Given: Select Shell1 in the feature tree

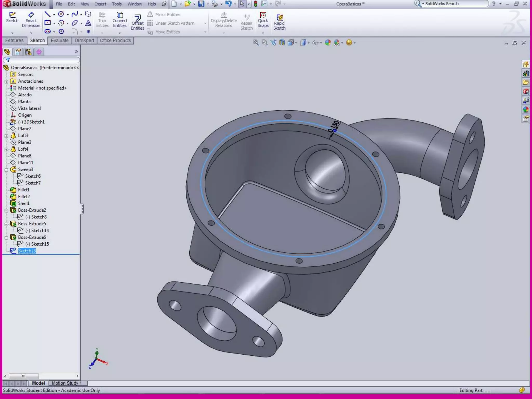Looking at the screenshot, I should click(23, 203).
